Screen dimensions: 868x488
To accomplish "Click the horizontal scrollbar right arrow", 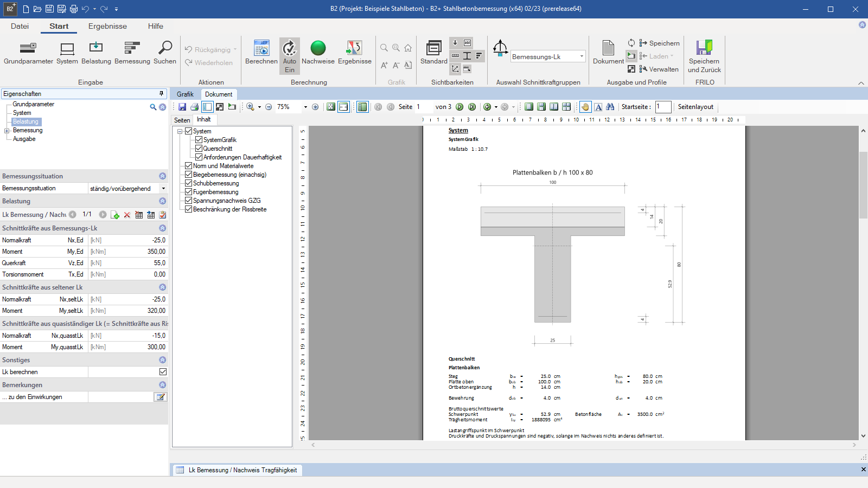I will (x=854, y=445).
